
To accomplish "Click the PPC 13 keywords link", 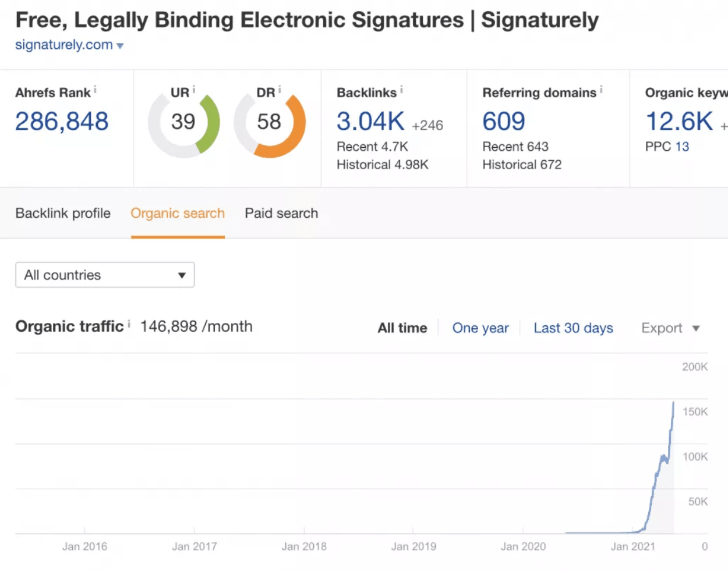I will 682,147.
